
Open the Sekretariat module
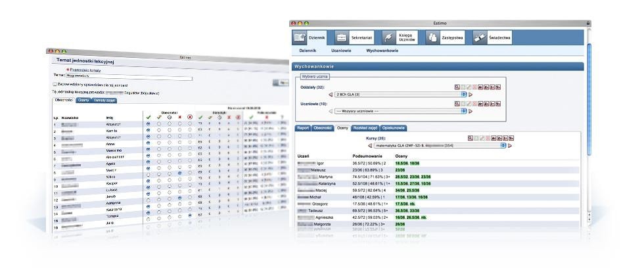click(354, 38)
